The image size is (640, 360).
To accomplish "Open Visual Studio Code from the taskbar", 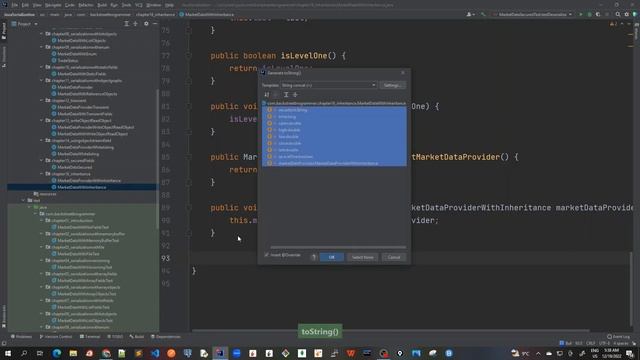I will (x=155, y=353).
